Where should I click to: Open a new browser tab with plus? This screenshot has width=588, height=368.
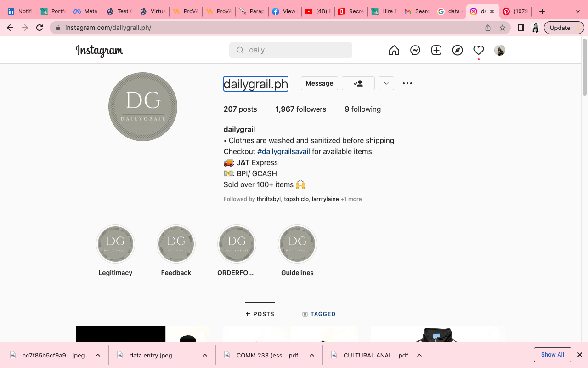(542, 11)
